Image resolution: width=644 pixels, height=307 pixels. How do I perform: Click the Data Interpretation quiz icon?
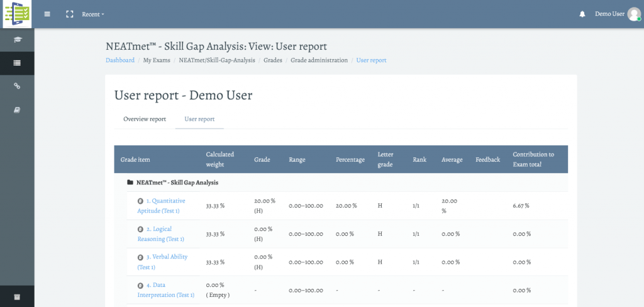[x=140, y=285]
